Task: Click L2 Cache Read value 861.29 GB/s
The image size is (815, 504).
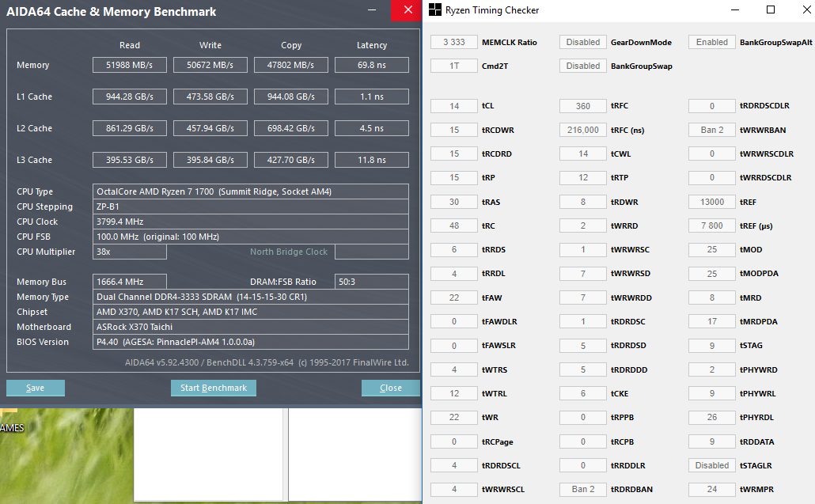Action: [x=130, y=128]
